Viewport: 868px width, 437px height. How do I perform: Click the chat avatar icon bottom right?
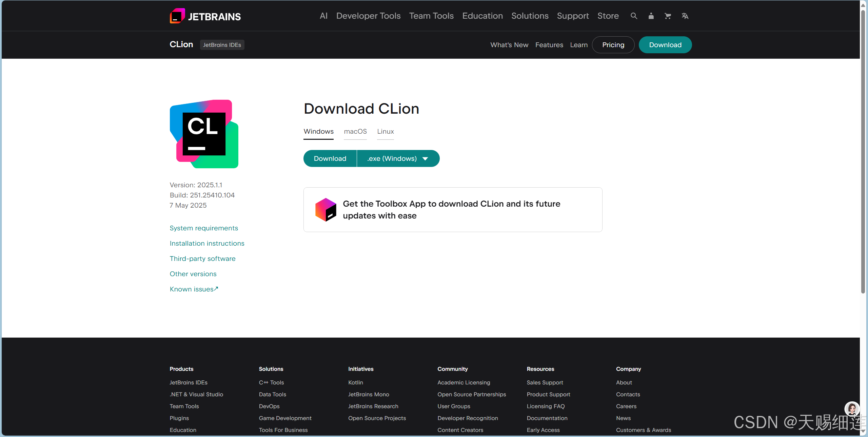[x=852, y=409]
